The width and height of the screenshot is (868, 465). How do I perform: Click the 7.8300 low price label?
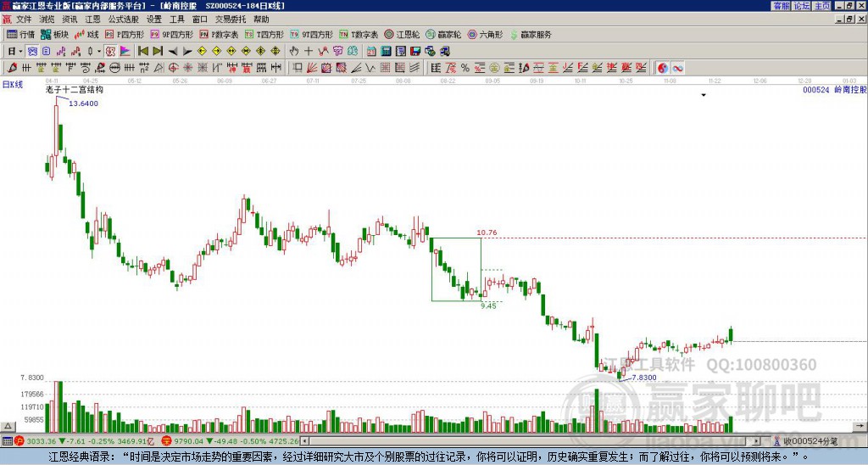pos(644,378)
